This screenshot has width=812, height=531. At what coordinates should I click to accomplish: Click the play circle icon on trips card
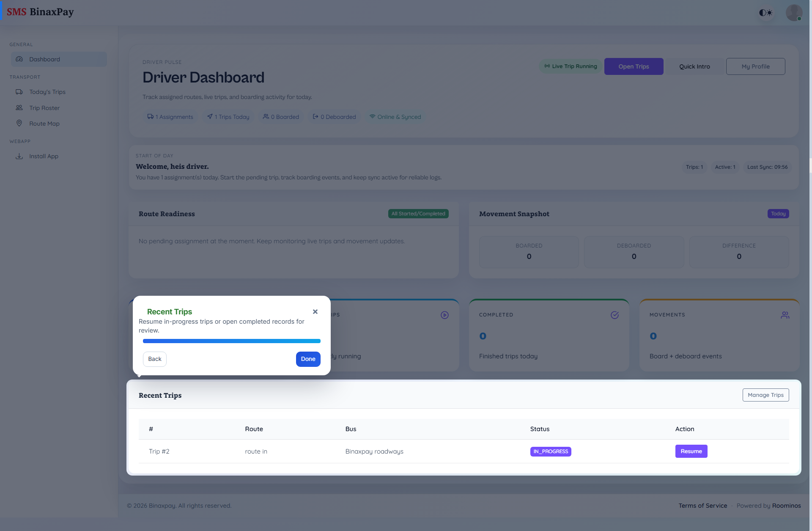tap(444, 315)
